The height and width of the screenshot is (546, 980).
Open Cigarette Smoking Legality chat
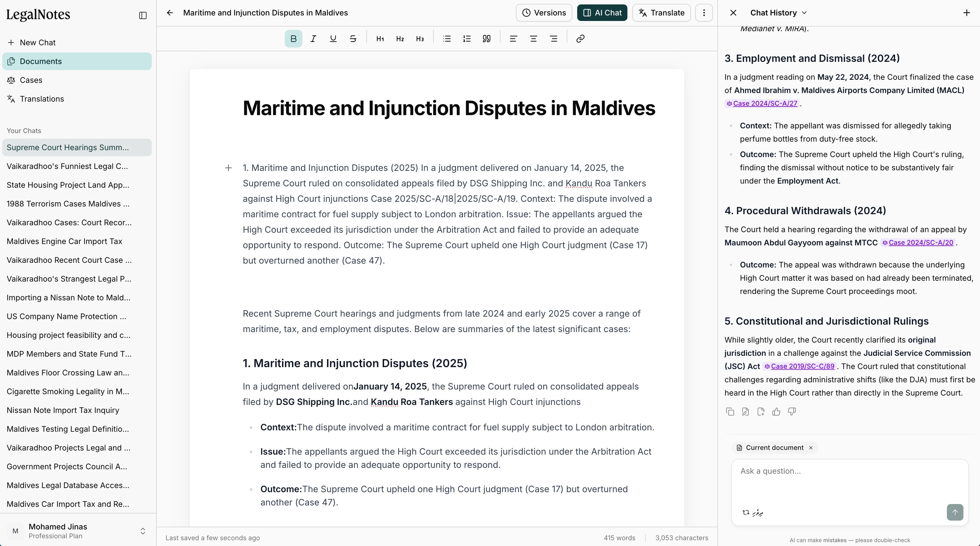pos(77,391)
